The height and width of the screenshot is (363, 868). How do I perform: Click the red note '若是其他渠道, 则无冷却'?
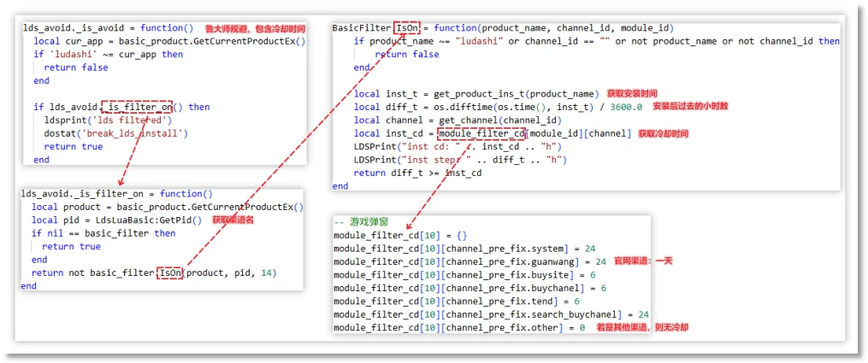tap(642, 328)
